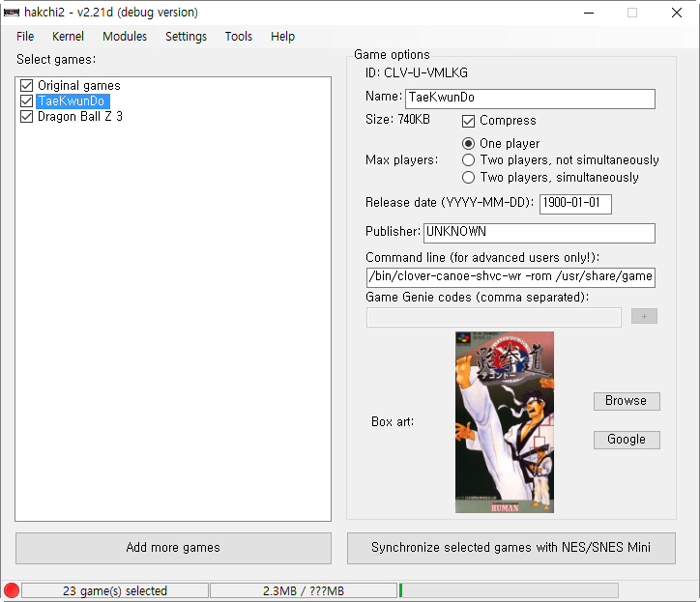This screenshot has width=700, height=602.
Task: Choose Two players, simultaneously option
Action: click(468, 177)
